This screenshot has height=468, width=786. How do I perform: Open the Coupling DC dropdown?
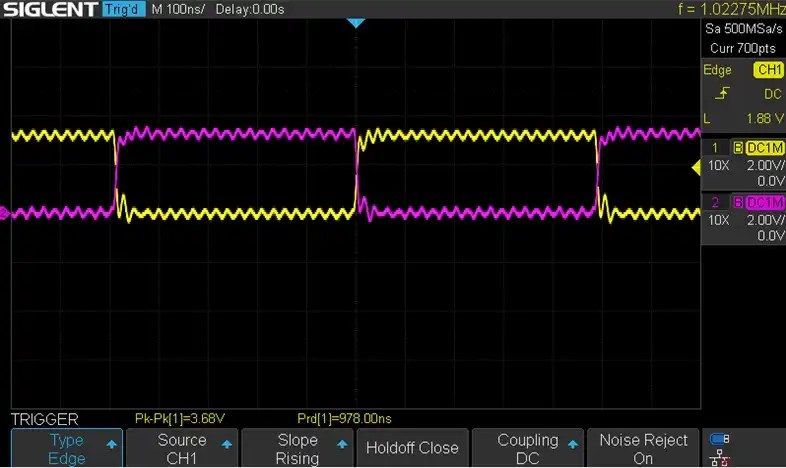tap(527, 448)
